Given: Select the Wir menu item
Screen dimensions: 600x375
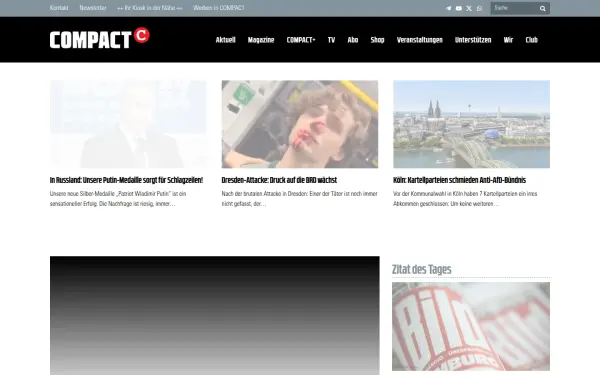Looking at the screenshot, I should coord(508,40).
